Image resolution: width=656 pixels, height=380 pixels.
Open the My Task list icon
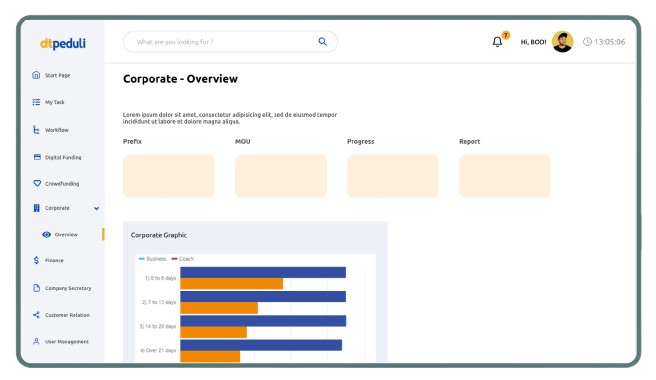click(36, 102)
